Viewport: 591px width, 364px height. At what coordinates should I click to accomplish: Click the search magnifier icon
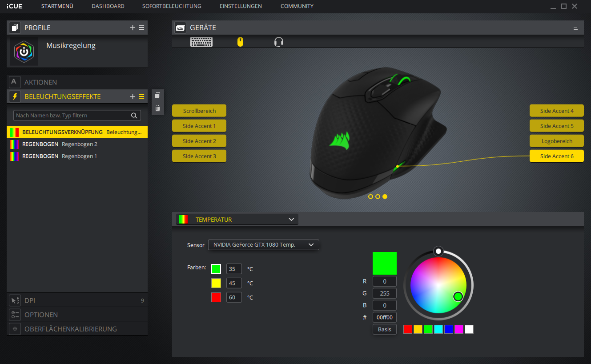click(134, 116)
